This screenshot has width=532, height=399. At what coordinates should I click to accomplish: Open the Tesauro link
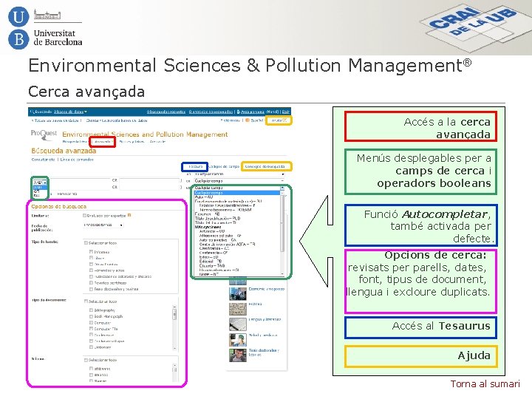(x=195, y=166)
